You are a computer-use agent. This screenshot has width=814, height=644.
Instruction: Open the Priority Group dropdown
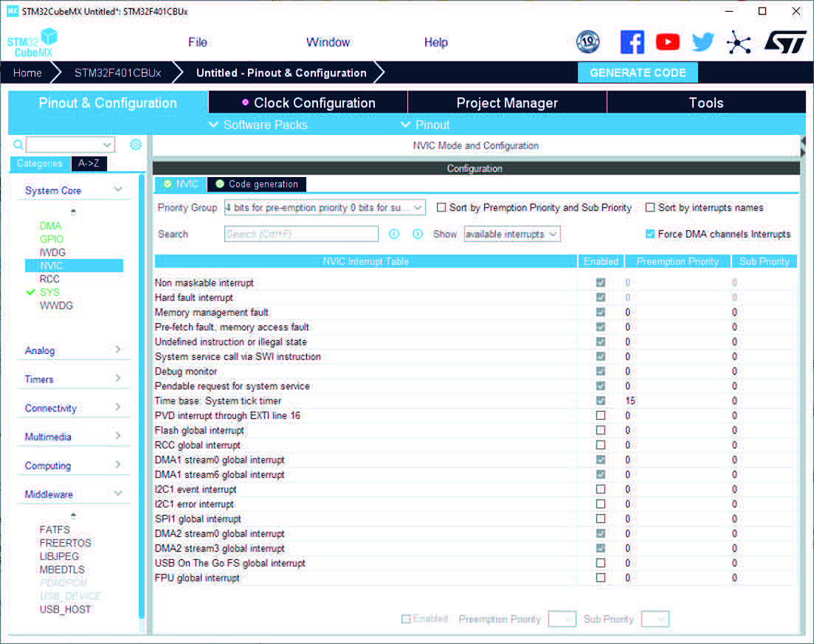click(x=325, y=207)
